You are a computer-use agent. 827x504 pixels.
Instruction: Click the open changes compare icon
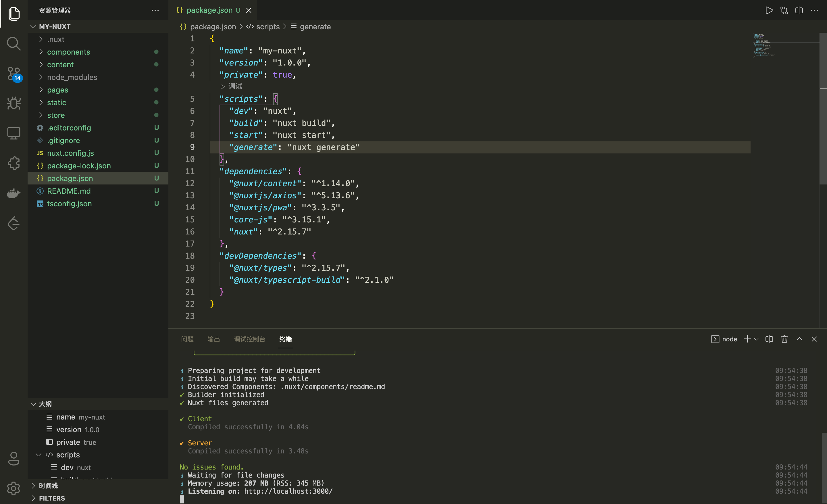click(784, 10)
